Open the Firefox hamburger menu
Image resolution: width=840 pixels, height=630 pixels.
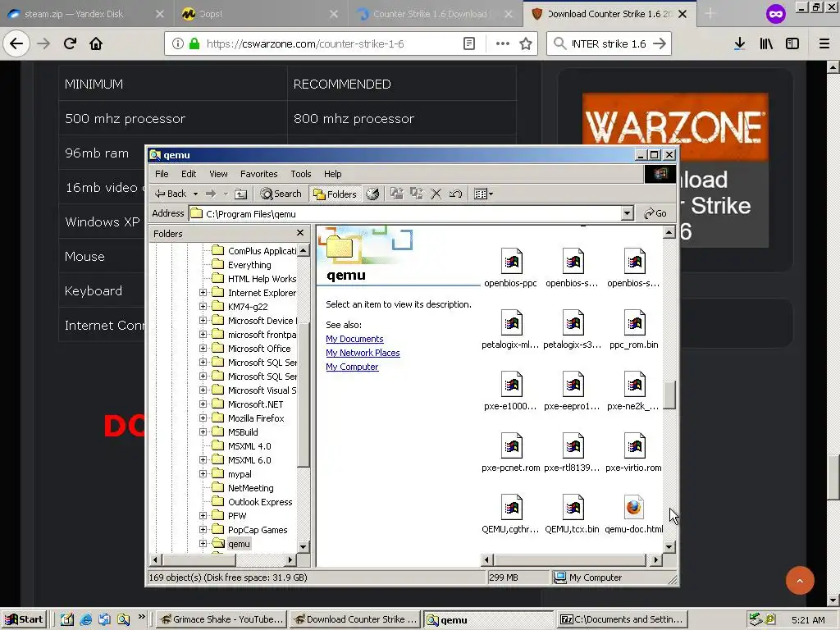tap(824, 44)
